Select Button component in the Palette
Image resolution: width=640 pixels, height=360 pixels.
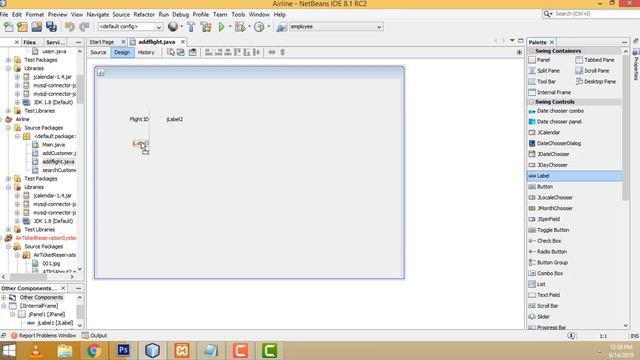[544, 187]
